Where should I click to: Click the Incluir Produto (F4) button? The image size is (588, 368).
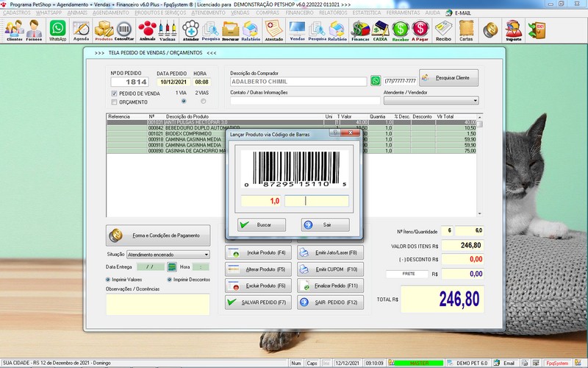pyautogui.click(x=258, y=252)
